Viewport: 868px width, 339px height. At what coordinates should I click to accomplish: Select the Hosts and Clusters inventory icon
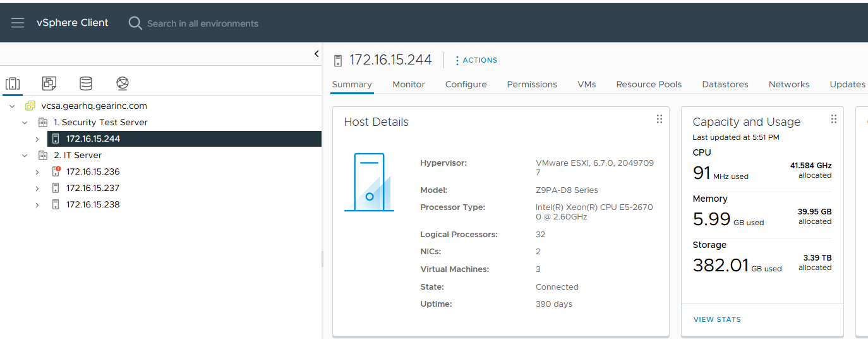13,83
